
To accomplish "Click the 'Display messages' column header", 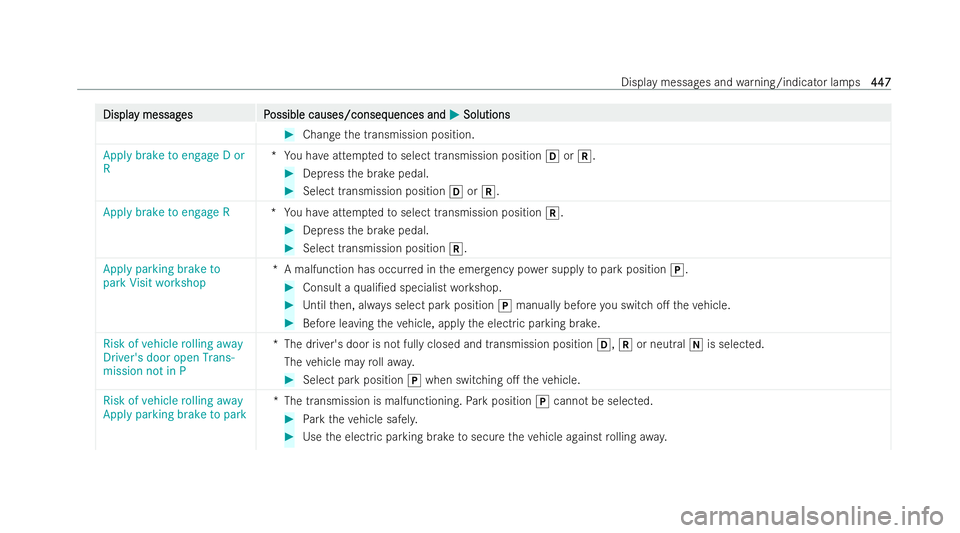I will [x=148, y=114].
